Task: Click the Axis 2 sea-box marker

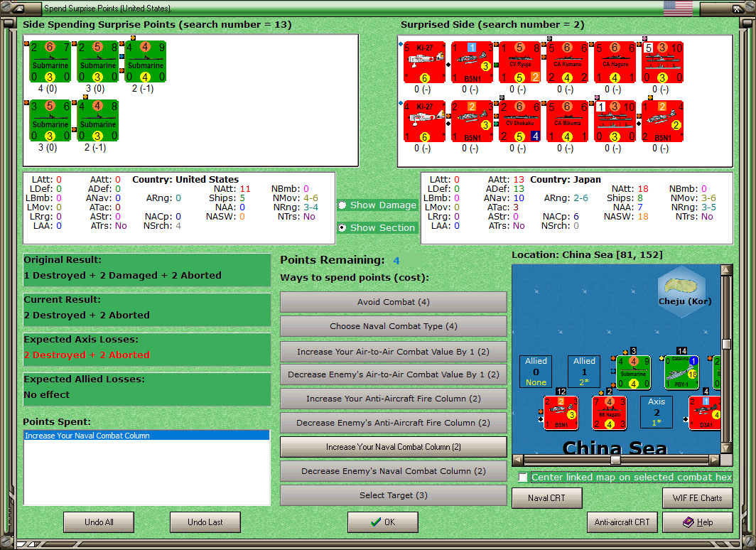Action: tap(657, 412)
